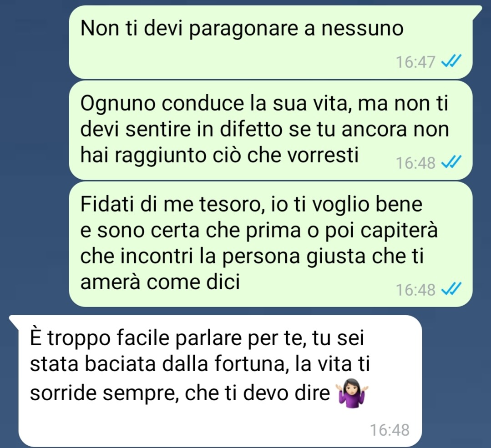Tap the 16:48 timestamp on the white received bubble
491x448 pixels.
coord(390,430)
